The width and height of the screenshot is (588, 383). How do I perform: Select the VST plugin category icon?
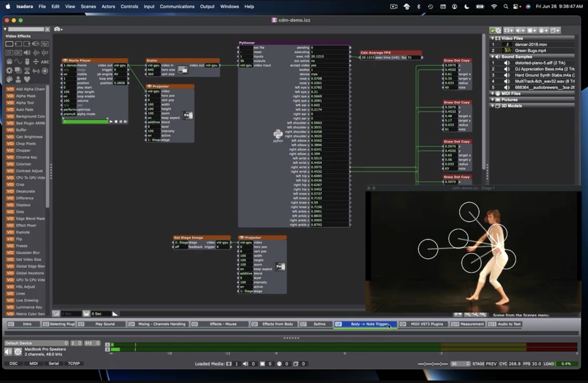click(x=45, y=53)
